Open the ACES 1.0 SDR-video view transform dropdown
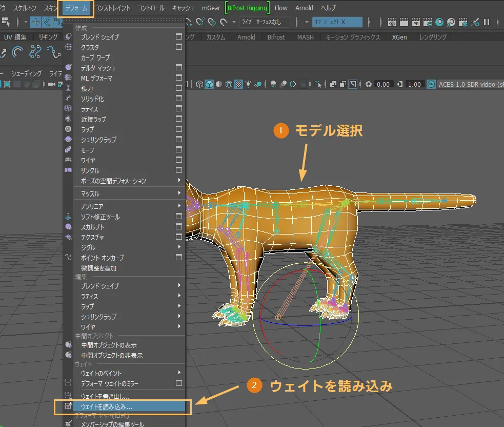 (471, 84)
